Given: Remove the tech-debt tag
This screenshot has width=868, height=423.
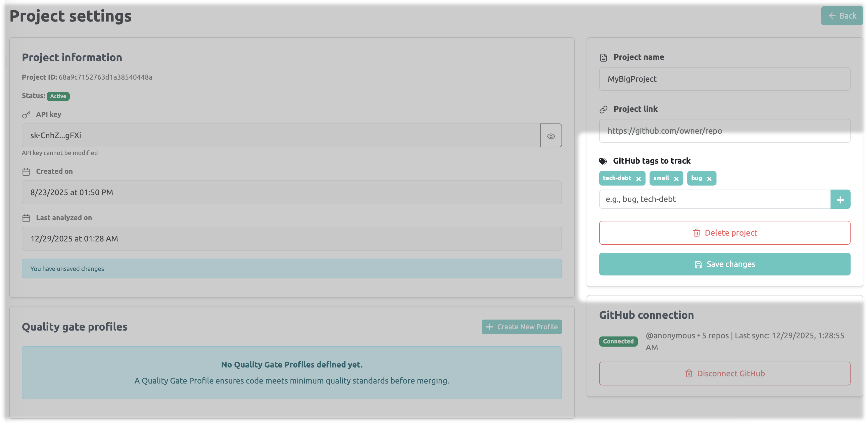Looking at the screenshot, I should (x=638, y=179).
